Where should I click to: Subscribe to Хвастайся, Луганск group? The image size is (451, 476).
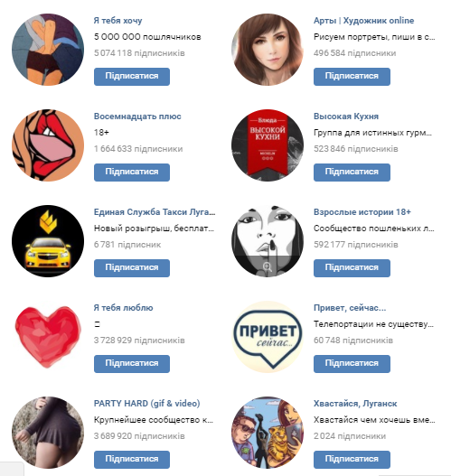click(352, 460)
